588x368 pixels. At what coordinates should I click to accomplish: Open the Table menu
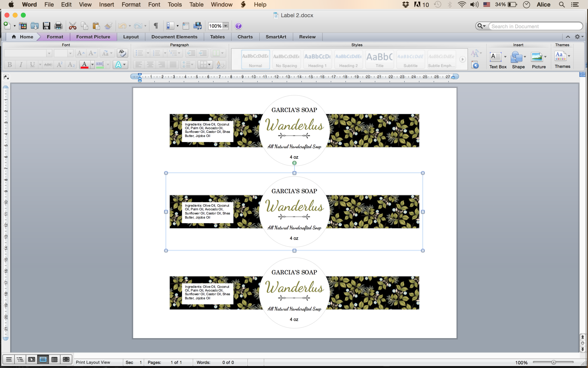tap(196, 4)
